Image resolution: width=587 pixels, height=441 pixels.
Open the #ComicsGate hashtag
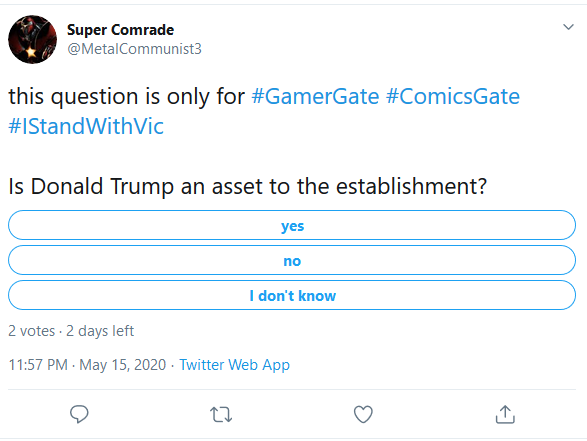coord(453,97)
